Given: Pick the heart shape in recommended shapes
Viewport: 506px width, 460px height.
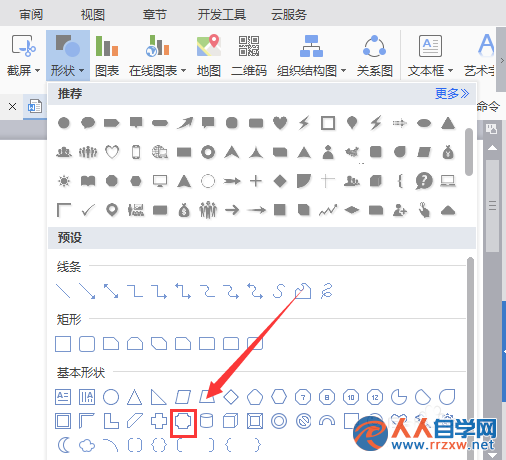Looking at the screenshot, I should coord(280,123).
